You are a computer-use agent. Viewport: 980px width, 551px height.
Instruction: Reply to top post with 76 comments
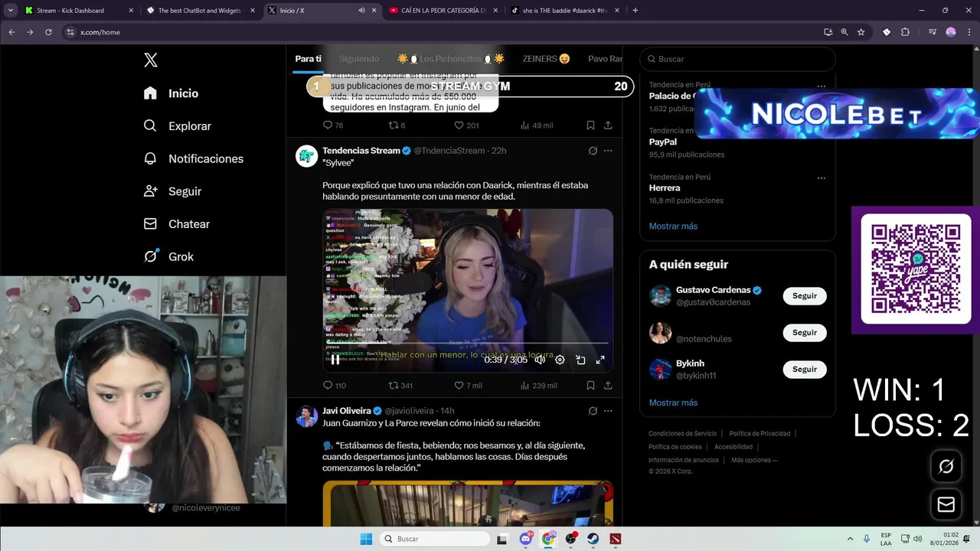pos(333,126)
